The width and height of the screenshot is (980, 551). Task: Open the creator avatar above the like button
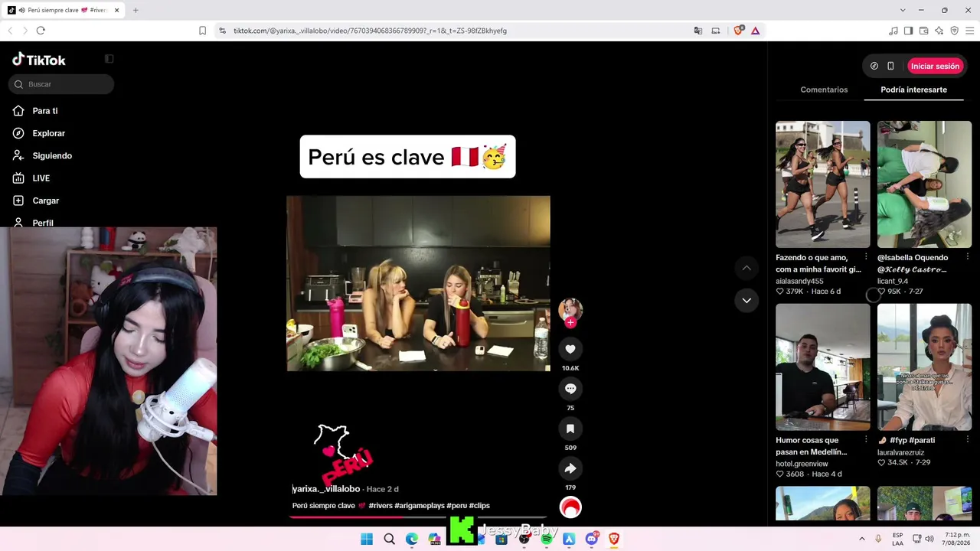pos(570,309)
